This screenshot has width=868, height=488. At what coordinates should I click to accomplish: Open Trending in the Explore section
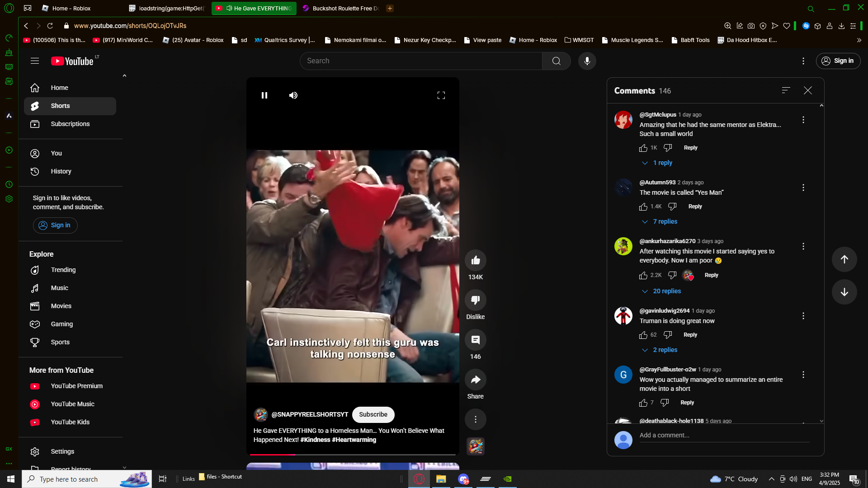(x=70, y=270)
